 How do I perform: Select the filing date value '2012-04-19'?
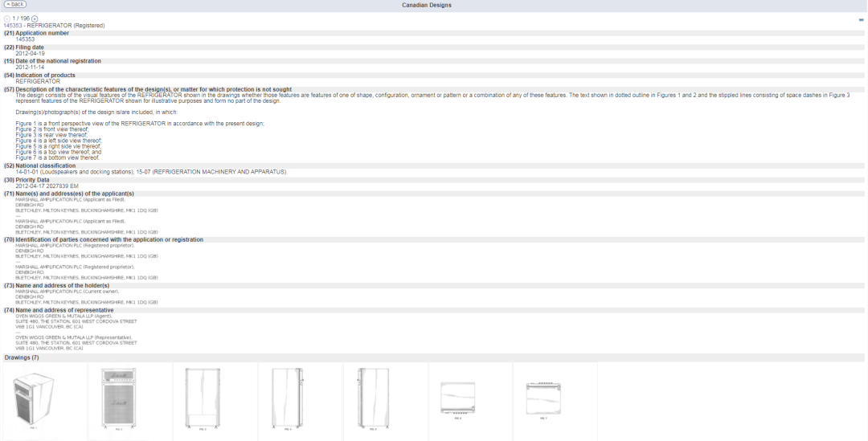[x=30, y=54]
